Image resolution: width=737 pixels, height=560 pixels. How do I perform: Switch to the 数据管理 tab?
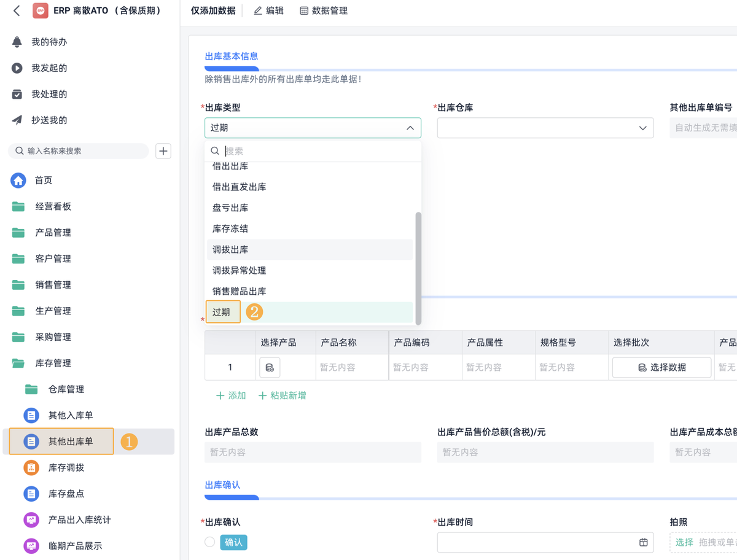click(x=324, y=10)
